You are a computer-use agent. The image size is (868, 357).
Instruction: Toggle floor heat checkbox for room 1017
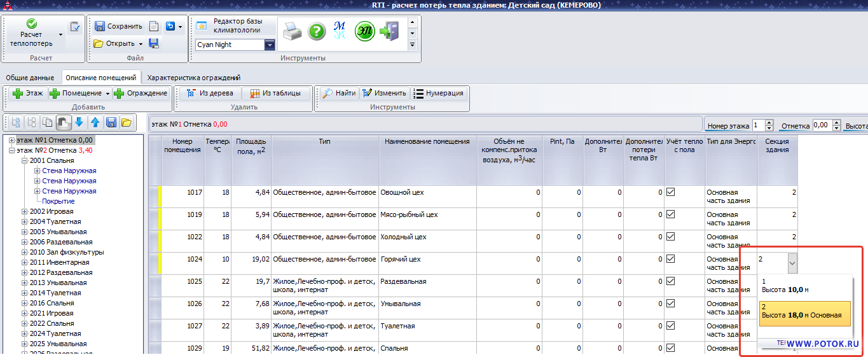(670, 192)
